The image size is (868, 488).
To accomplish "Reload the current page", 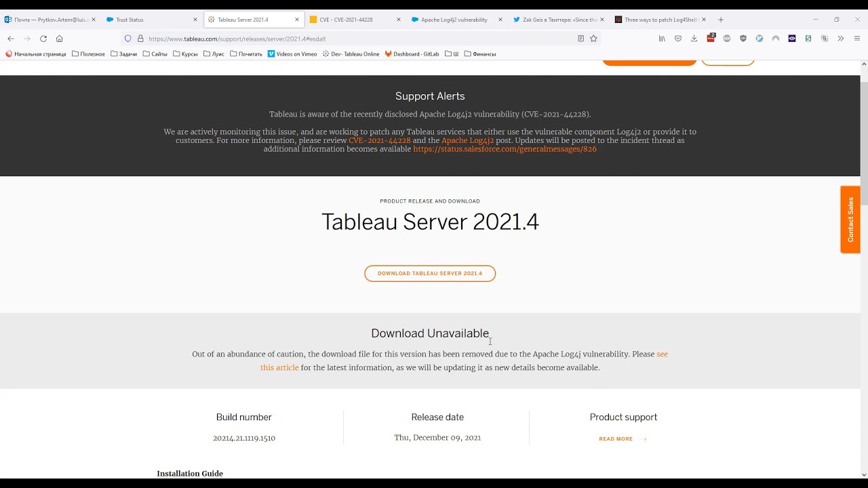I will pos(43,39).
